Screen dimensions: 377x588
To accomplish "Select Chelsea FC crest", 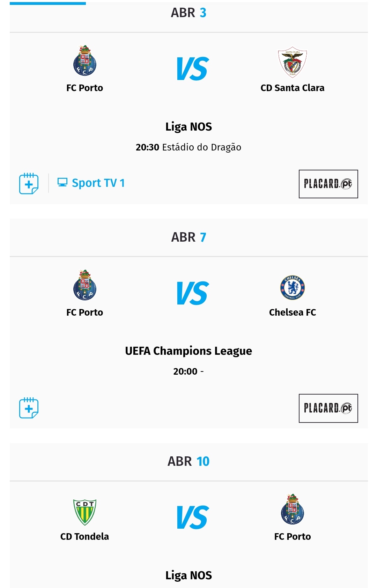I will pos(292,288).
